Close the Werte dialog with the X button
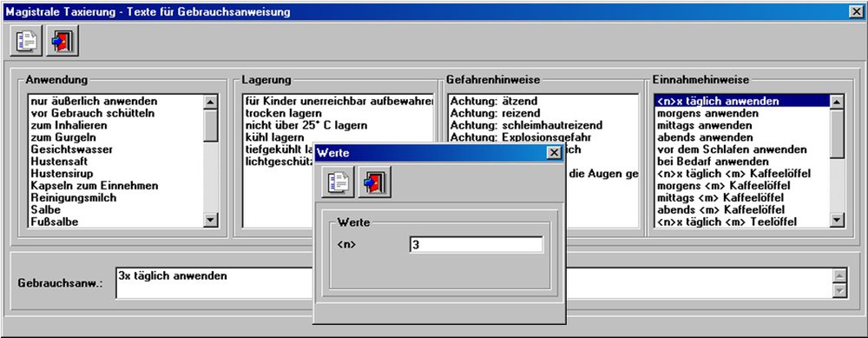 [x=554, y=153]
